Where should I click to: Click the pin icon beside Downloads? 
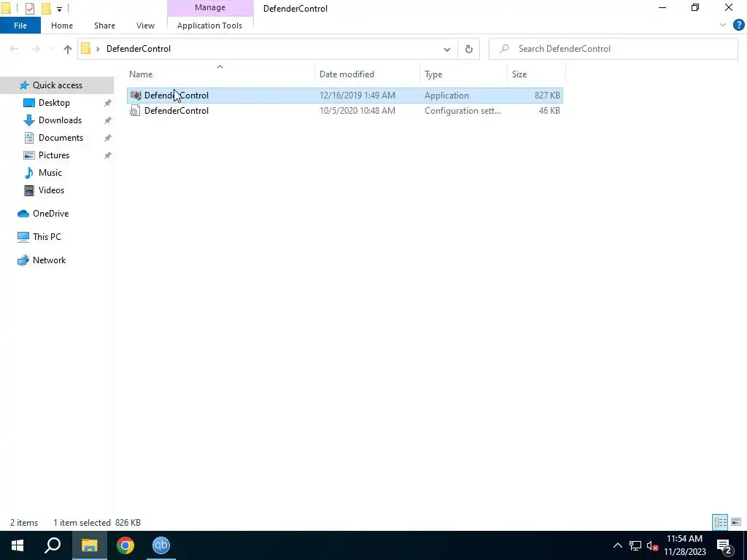(108, 120)
